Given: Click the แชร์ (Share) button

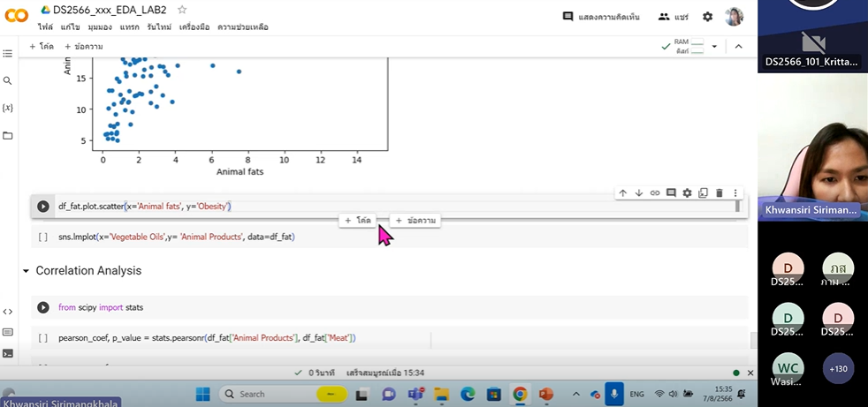Looking at the screenshot, I should tap(674, 17).
